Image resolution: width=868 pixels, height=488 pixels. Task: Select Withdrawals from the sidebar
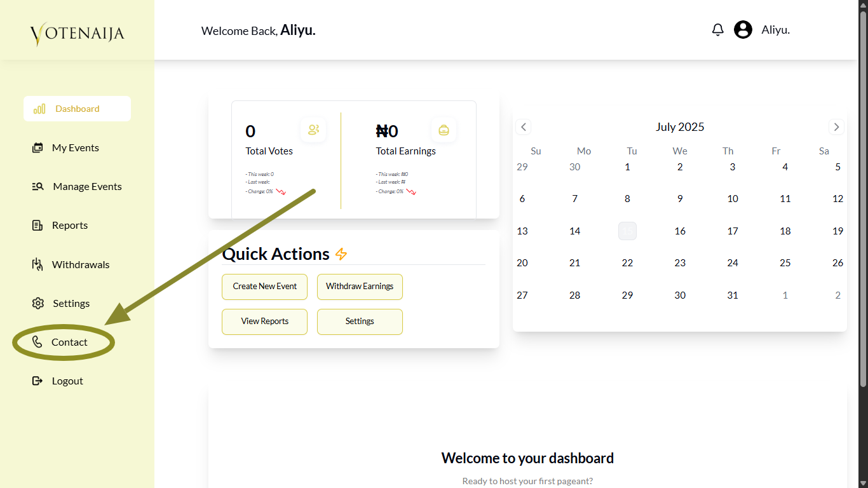[80, 264]
